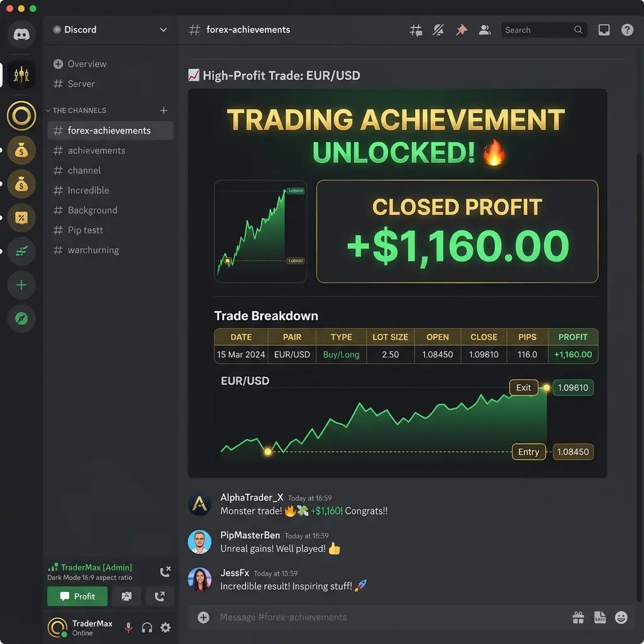
Task: Open the gold ring server icon
Action: click(x=21, y=116)
